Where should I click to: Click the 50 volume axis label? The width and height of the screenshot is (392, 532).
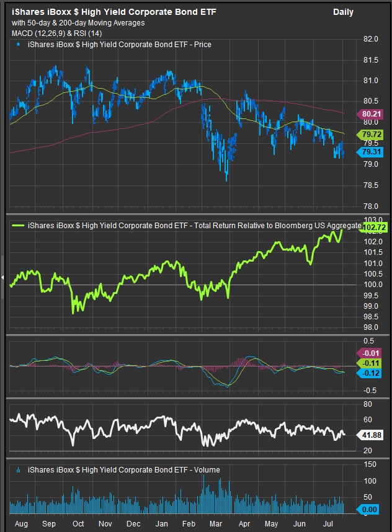[368, 497]
